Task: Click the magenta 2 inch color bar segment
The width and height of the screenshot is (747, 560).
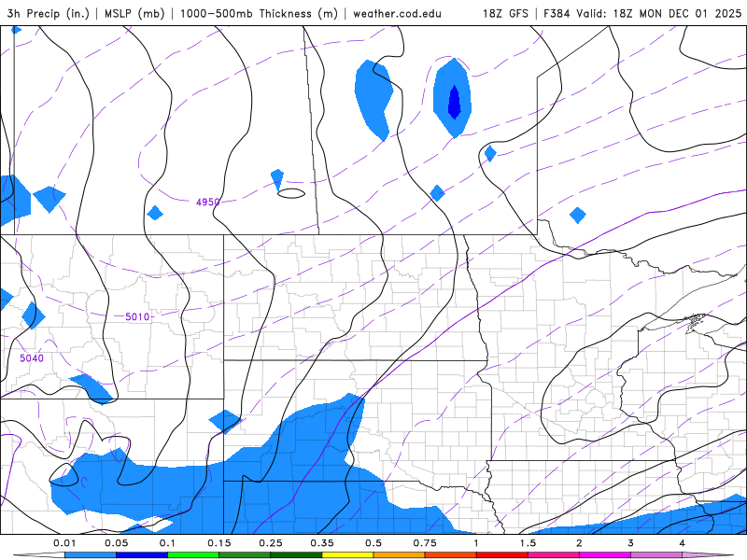Action: [x=605, y=555]
